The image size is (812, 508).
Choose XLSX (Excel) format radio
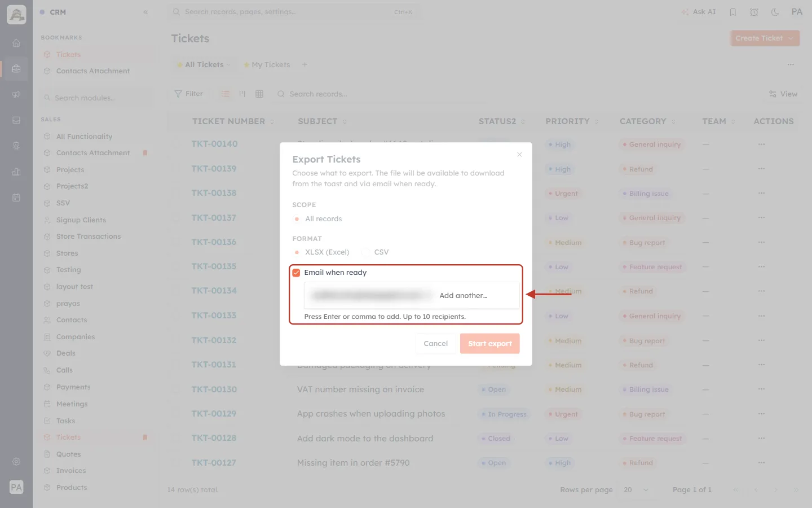297,252
